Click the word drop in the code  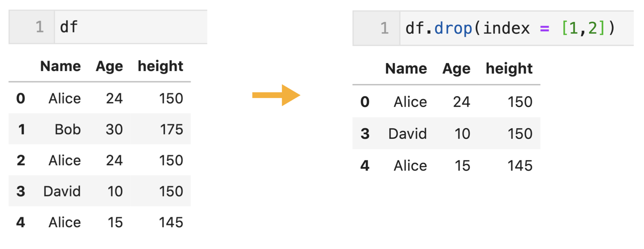[453, 28]
